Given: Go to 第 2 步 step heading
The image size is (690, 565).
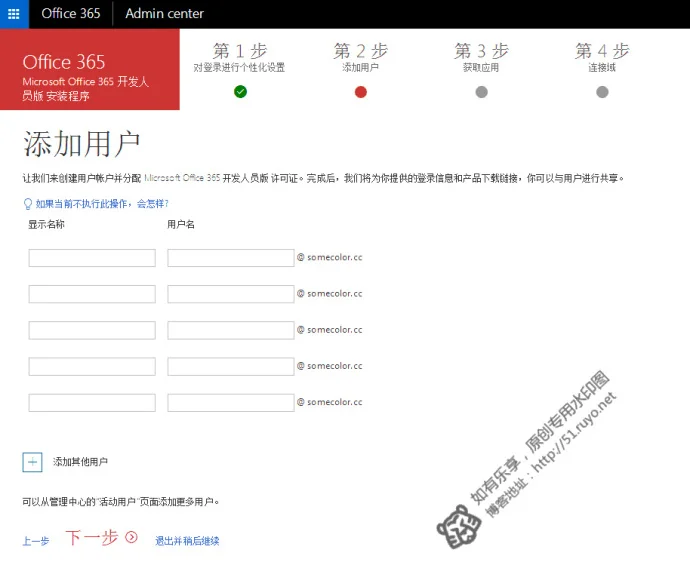Looking at the screenshot, I should tap(360, 51).
